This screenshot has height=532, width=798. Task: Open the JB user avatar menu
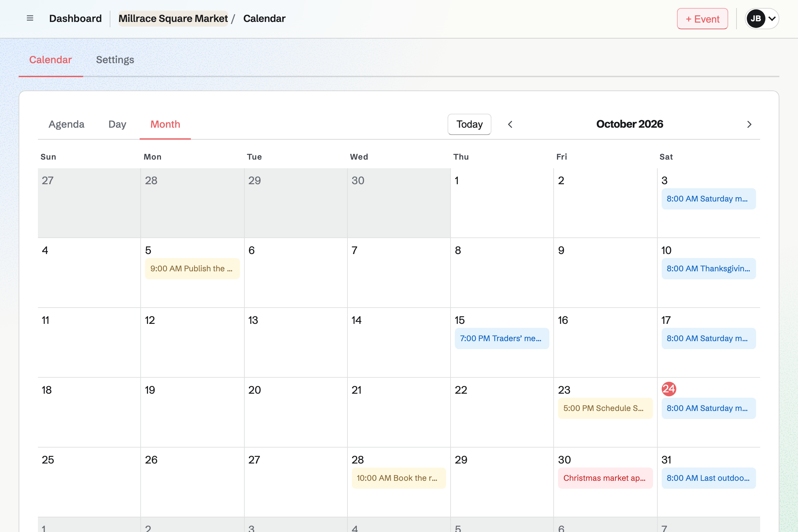tap(762, 19)
